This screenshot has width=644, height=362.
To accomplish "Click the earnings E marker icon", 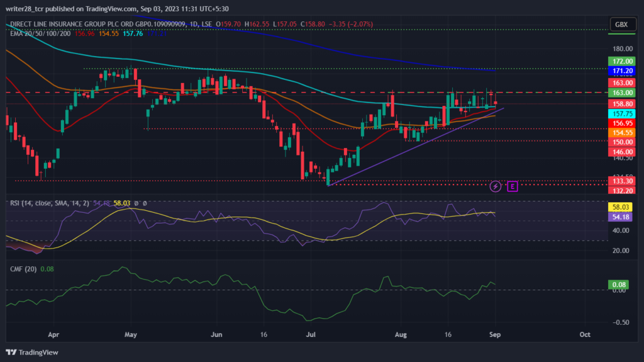I will (x=512, y=186).
